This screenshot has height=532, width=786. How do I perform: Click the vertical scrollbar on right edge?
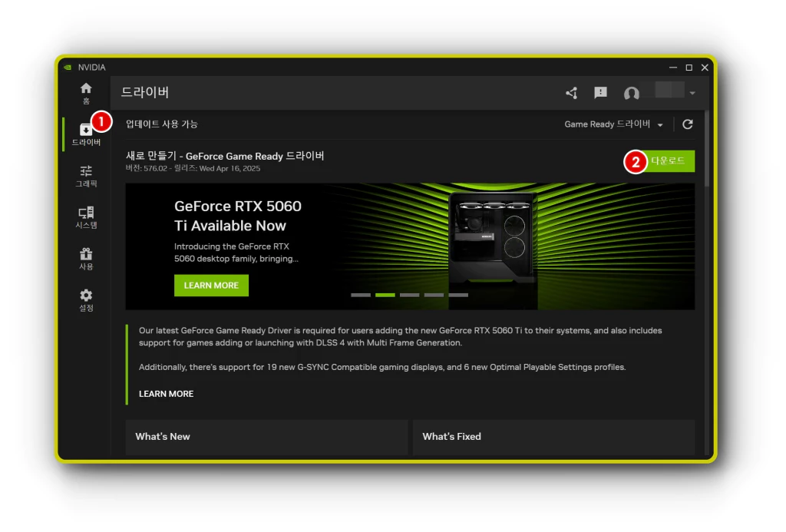tap(707, 149)
